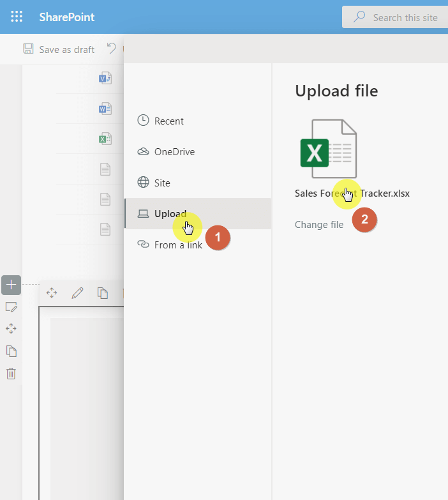448x500 pixels.
Task: Click the Undo arrow icon
Action: (x=112, y=49)
